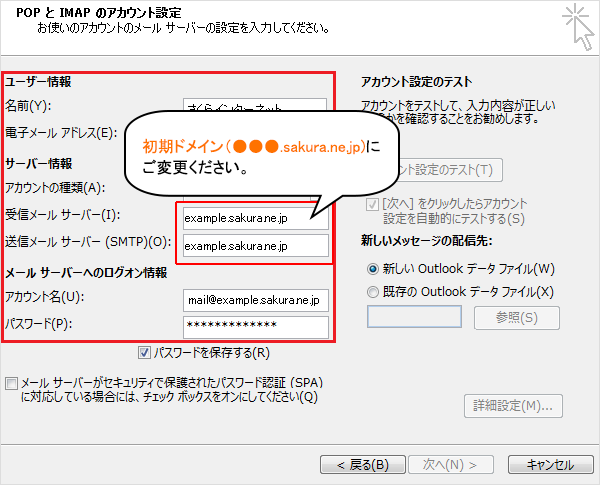The image size is (600, 485).
Task: Click the パスワード(P) password field
Action: tap(255, 327)
